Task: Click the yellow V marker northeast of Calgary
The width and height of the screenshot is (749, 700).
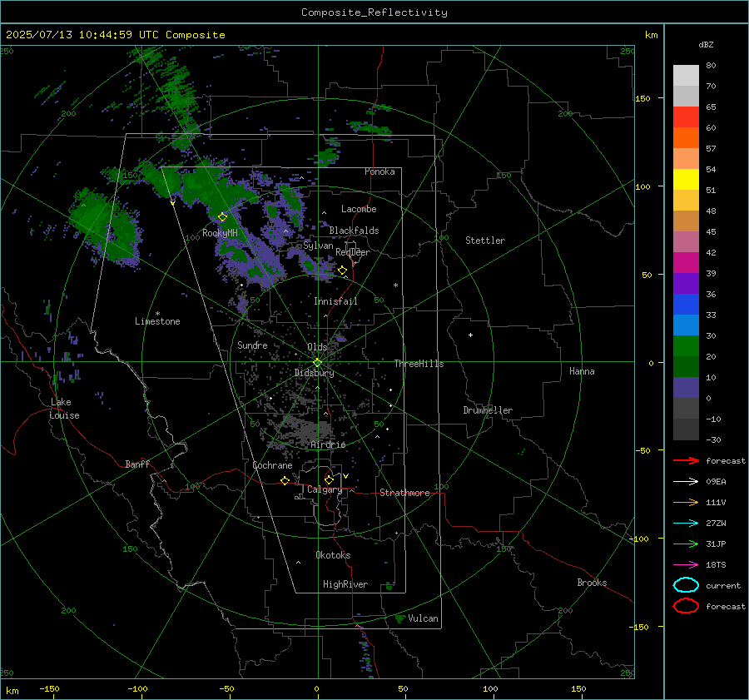Action: coord(346,476)
